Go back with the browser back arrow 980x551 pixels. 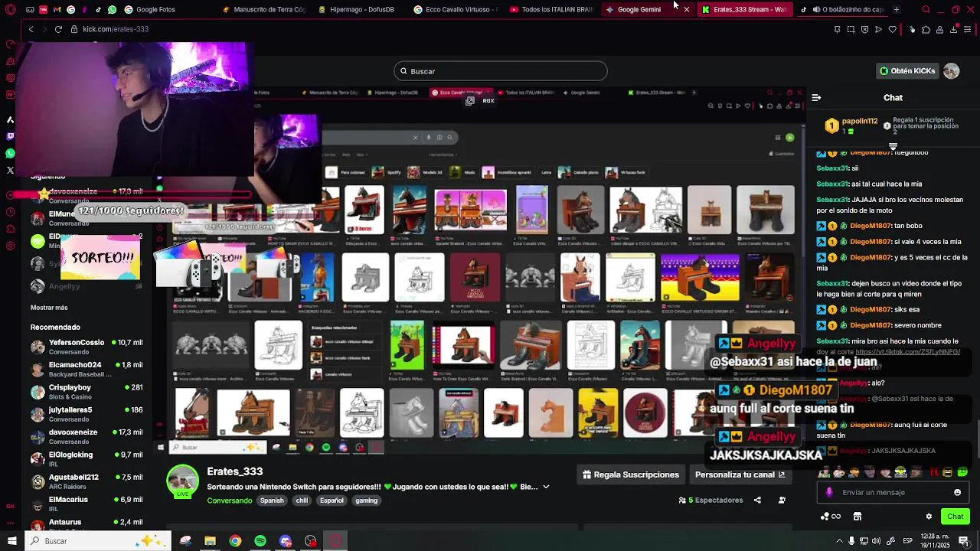click(x=31, y=29)
